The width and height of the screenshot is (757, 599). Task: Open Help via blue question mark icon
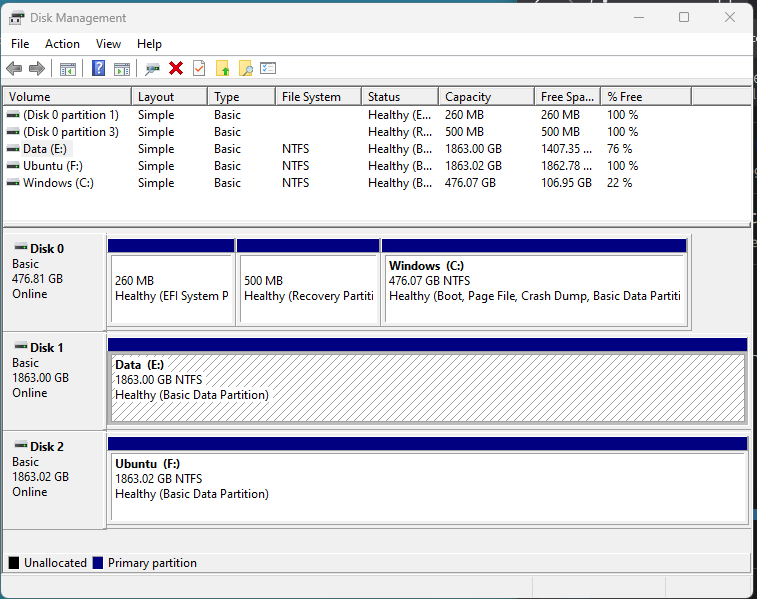[98, 68]
